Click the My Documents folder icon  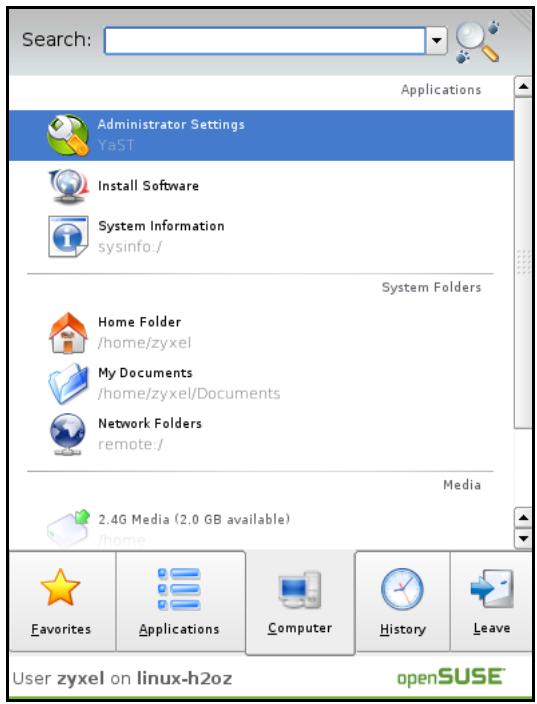pos(68,383)
